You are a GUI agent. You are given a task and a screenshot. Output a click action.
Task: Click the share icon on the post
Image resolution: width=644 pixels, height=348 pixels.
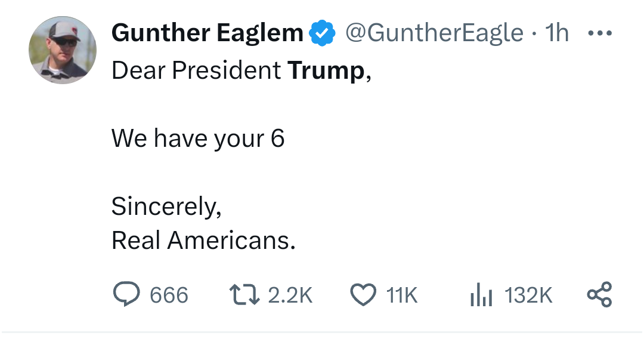pyautogui.click(x=599, y=295)
